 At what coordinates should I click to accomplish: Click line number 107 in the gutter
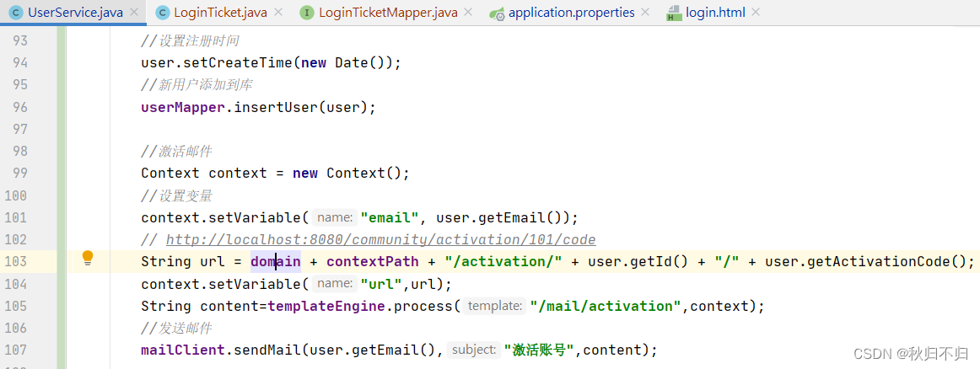coord(18,350)
